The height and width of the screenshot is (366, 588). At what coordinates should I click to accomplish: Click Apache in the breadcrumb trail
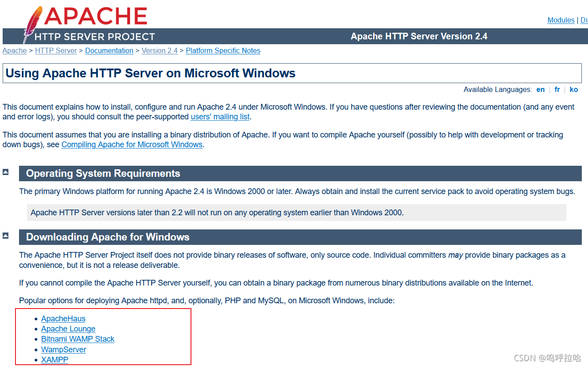[x=15, y=50]
